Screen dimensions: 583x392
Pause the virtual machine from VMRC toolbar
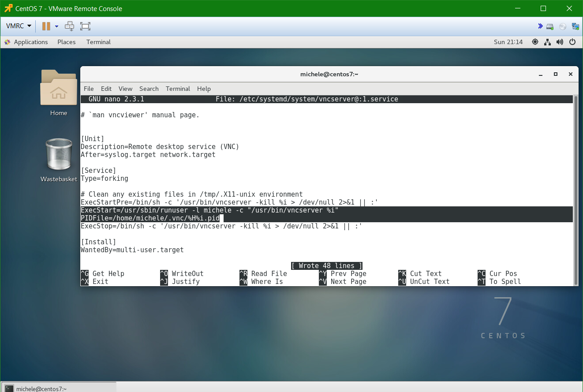tap(46, 26)
